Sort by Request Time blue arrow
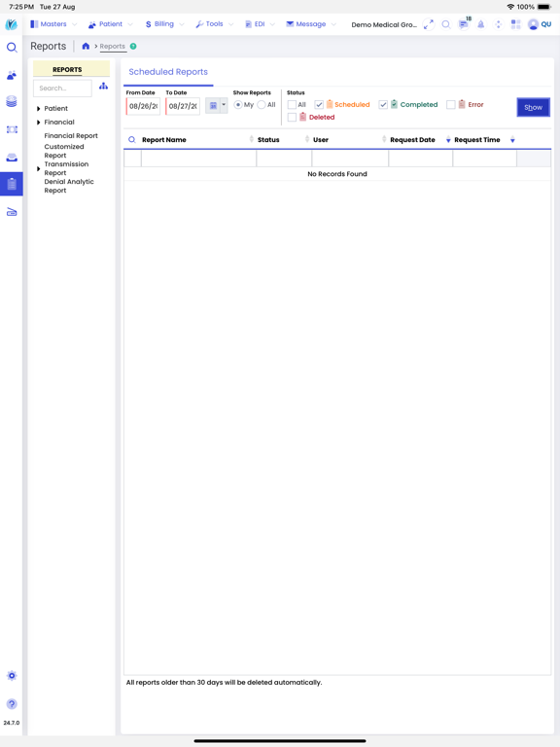 point(512,140)
